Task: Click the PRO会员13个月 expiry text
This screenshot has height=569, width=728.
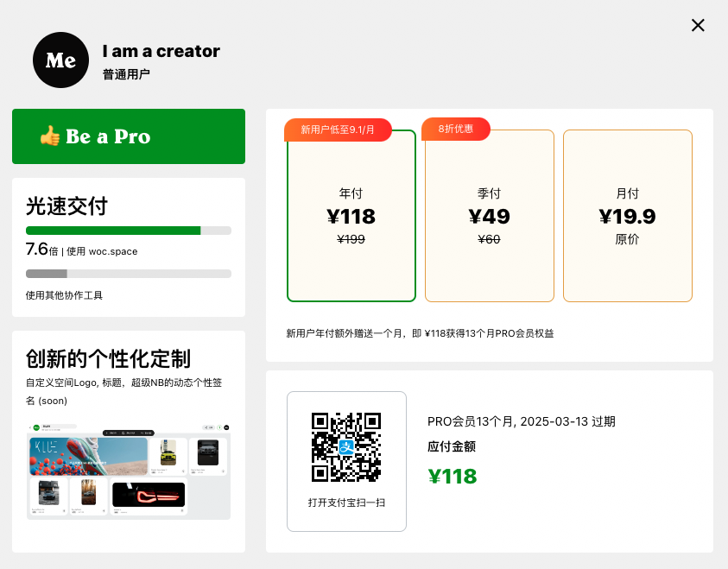Action: (522, 421)
